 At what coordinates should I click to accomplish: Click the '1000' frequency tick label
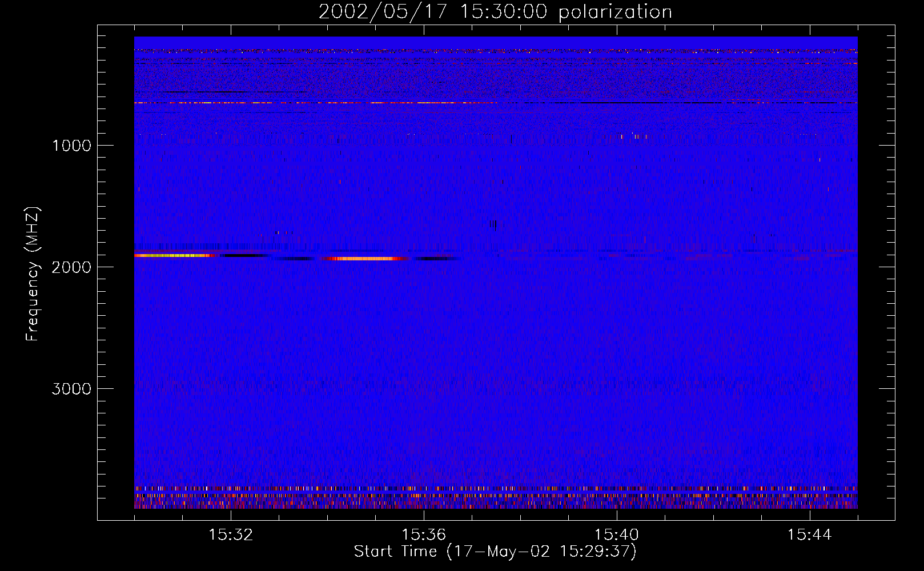[71, 146]
